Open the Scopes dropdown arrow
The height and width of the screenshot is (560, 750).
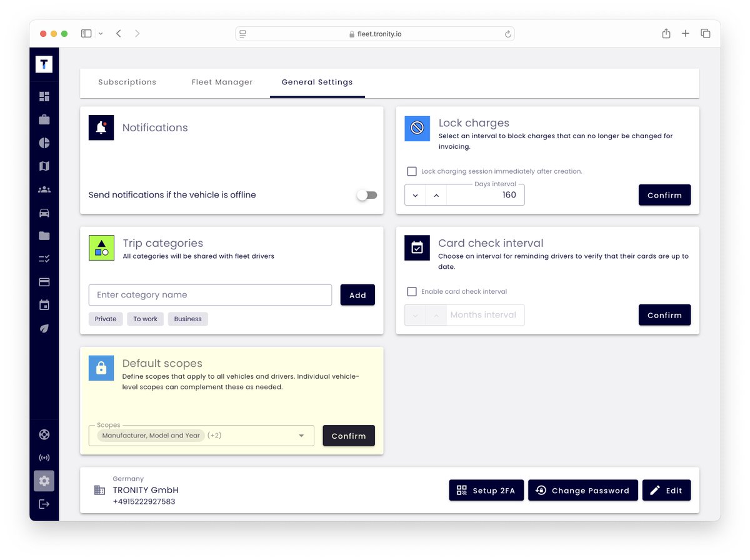[301, 436]
